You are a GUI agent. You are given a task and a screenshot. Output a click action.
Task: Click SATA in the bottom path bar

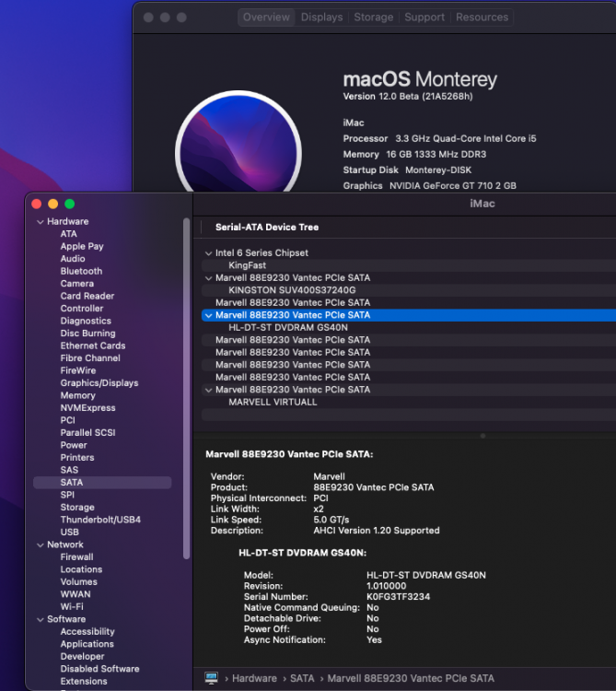302,678
